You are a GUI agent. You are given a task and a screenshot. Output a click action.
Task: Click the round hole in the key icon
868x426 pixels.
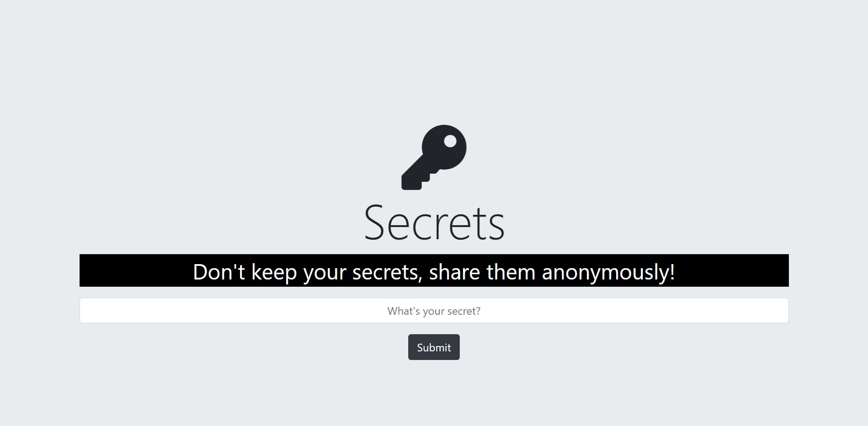[450, 141]
